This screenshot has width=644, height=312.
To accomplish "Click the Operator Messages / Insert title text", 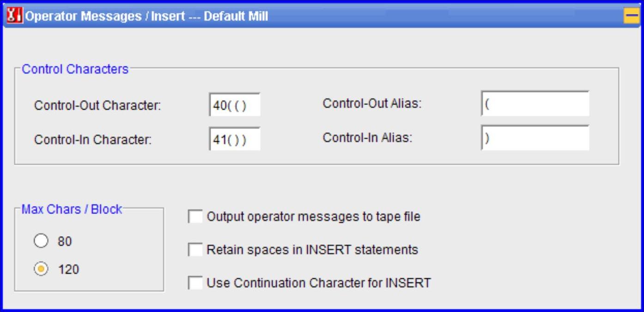I will 146,17.
